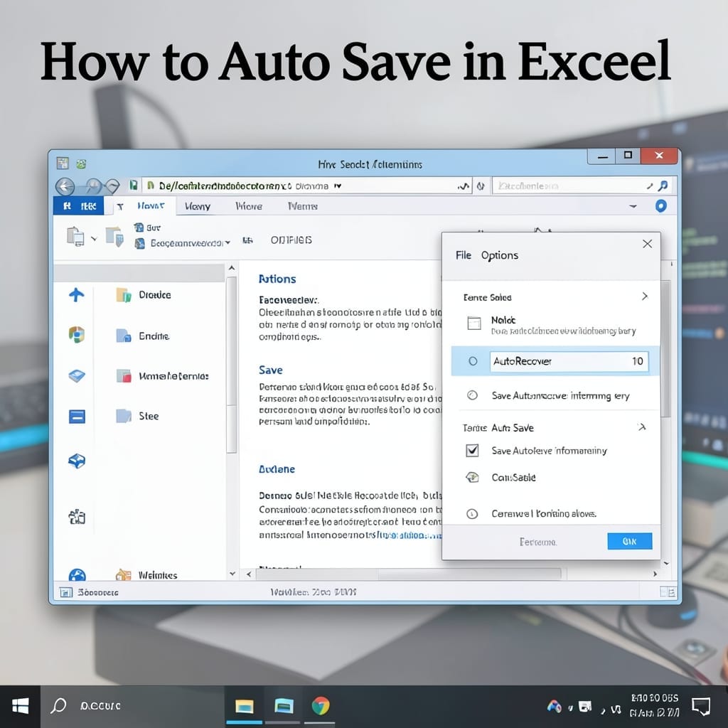The image size is (728, 728).
Task: Open the address bar history dropdown
Action: [338, 186]
